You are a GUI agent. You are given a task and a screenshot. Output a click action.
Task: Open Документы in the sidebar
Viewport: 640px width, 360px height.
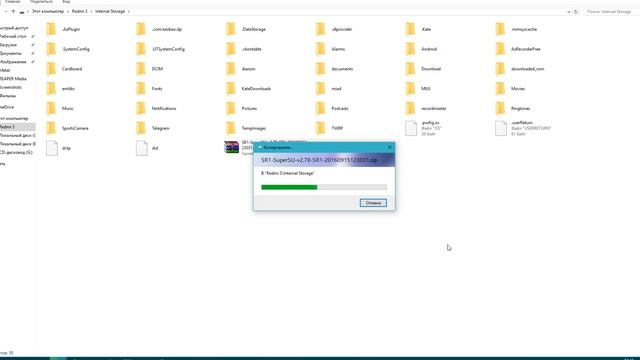click(x=11, y=53)
